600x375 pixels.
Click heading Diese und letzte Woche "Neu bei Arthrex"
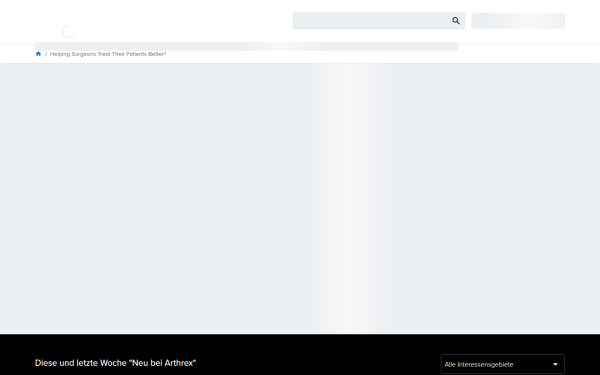coord(115,363)
